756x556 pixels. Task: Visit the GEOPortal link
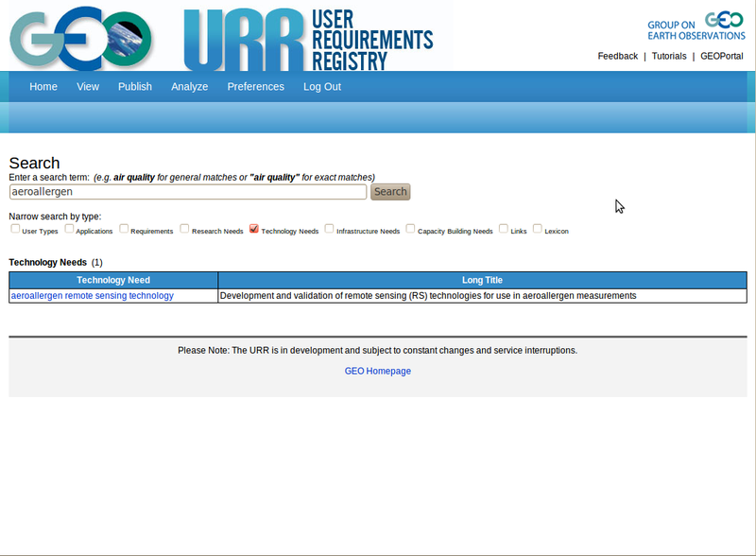721,57
